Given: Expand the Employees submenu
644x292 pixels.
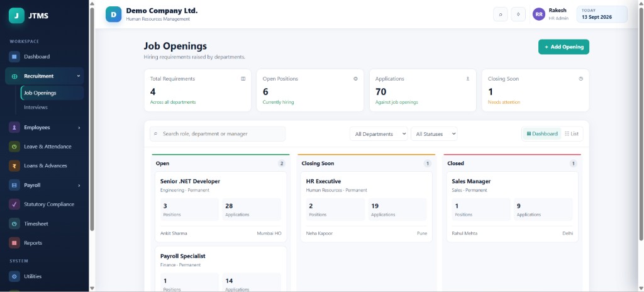Looking at the screenshot, I should point(79,128).
